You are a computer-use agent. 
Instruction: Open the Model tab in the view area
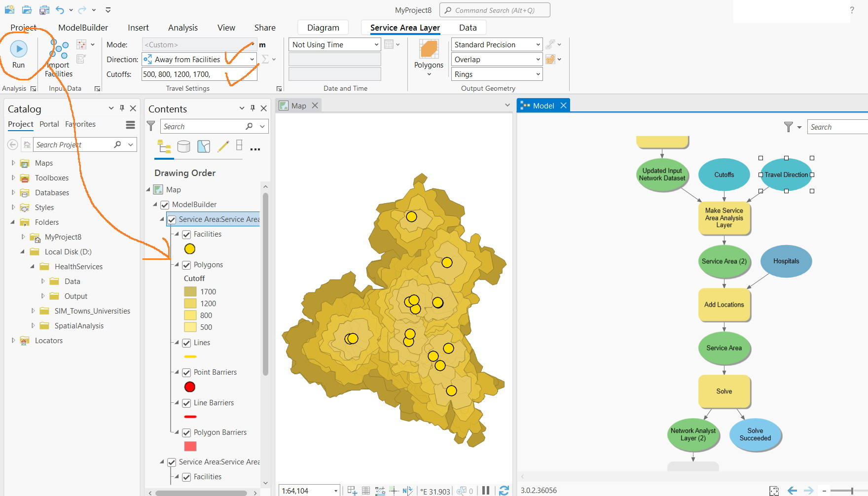point(542,105)
